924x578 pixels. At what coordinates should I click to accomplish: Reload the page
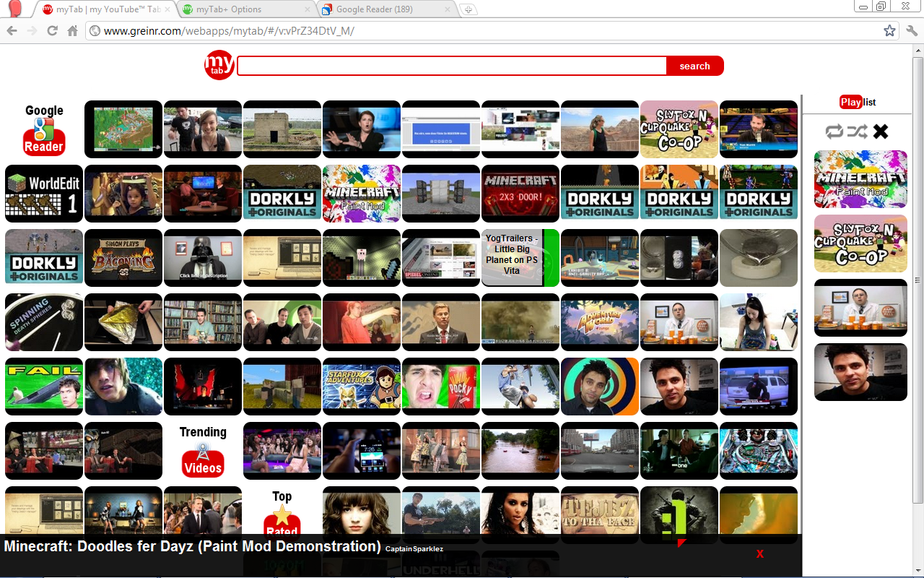coord(52,31)
